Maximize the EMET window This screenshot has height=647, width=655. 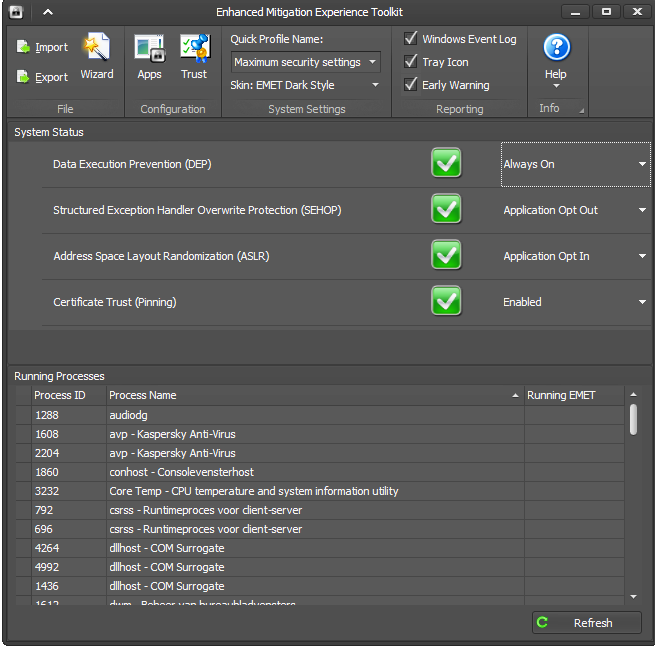[606, 12]
